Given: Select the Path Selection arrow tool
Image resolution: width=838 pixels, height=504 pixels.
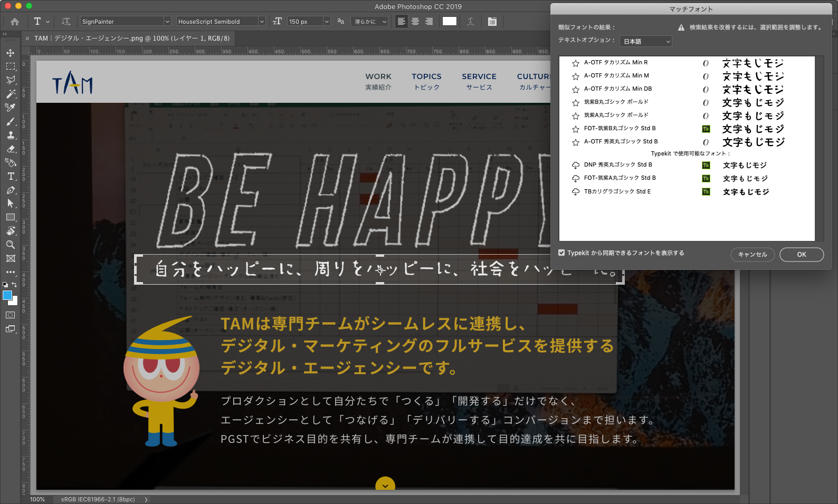Looking at the screenshot, I should pyautogui.click(x=11, y=203).
